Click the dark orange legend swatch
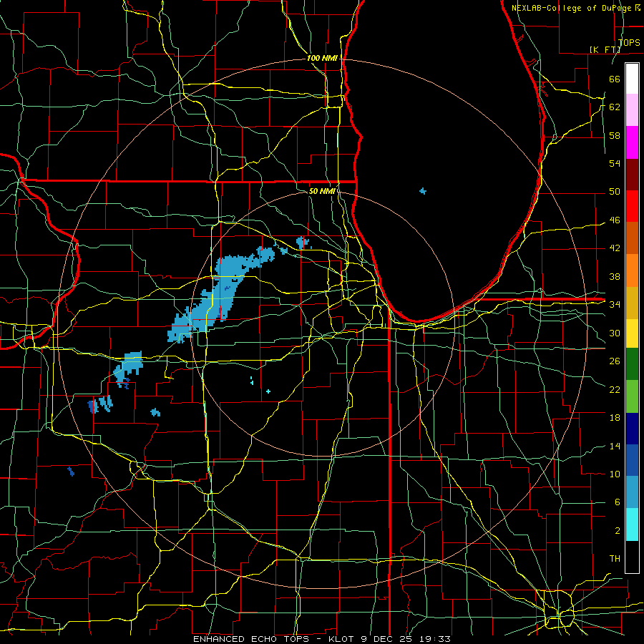The image size is (644, 644). [x=632, y=238]
